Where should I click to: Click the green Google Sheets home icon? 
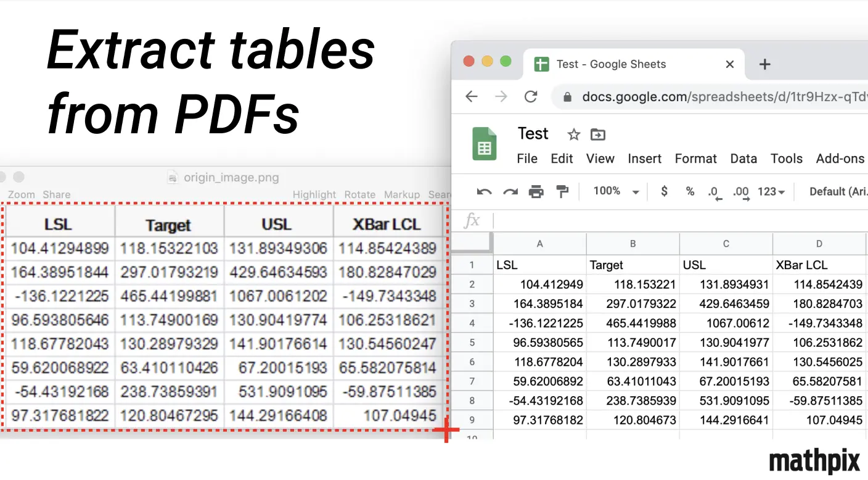pos(485,144)
